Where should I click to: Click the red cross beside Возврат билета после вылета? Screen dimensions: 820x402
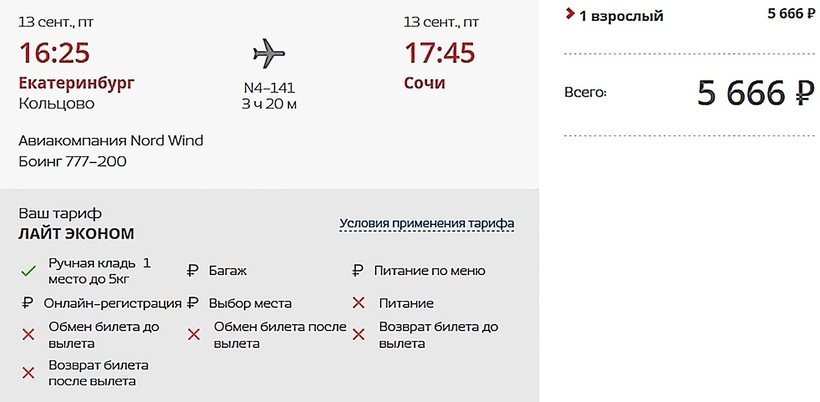[27, 373]
